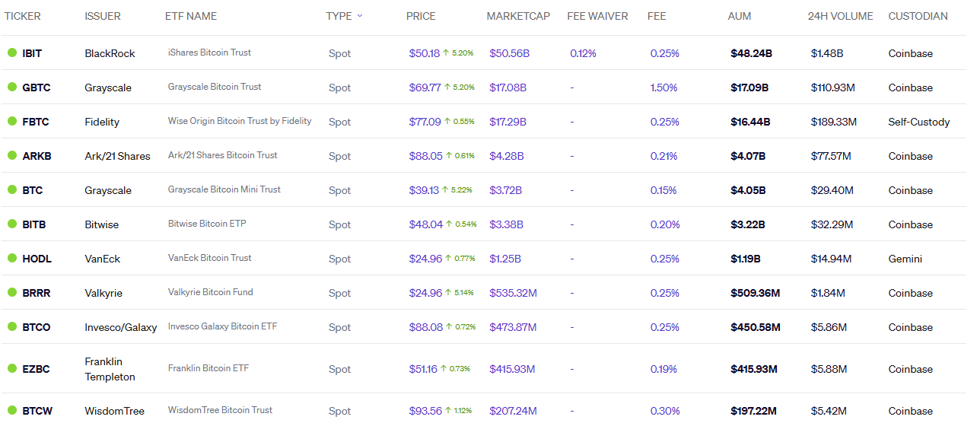Click the $17.08B marketcap for GBTC
980x423 pixels.
[508, 87]
